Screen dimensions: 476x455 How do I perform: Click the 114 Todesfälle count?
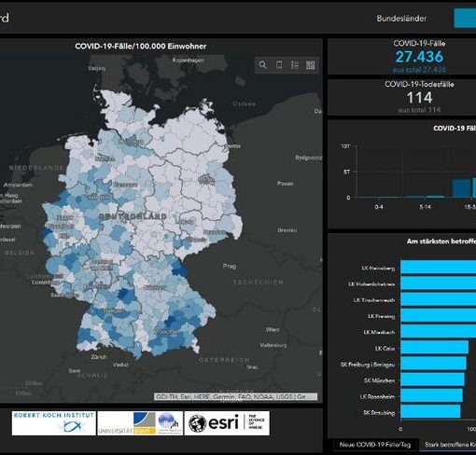click(419, 98)
